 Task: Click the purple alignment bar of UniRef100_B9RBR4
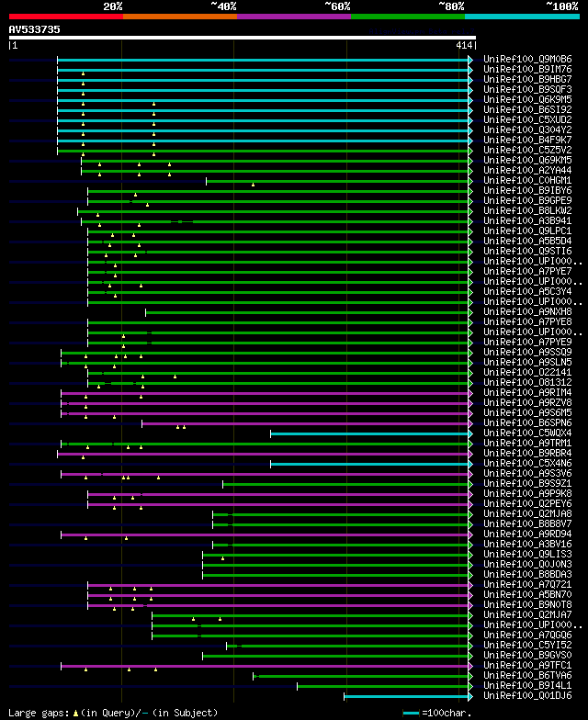pos(263,454)
